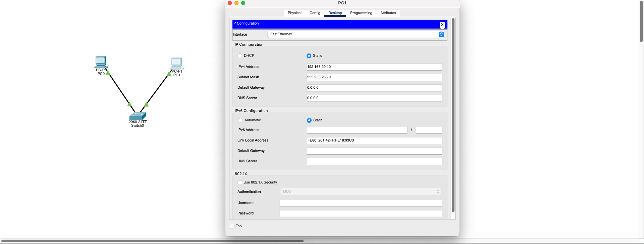
Task: Click the IPv4 Default Gateway field
Action: click(374, 88)
